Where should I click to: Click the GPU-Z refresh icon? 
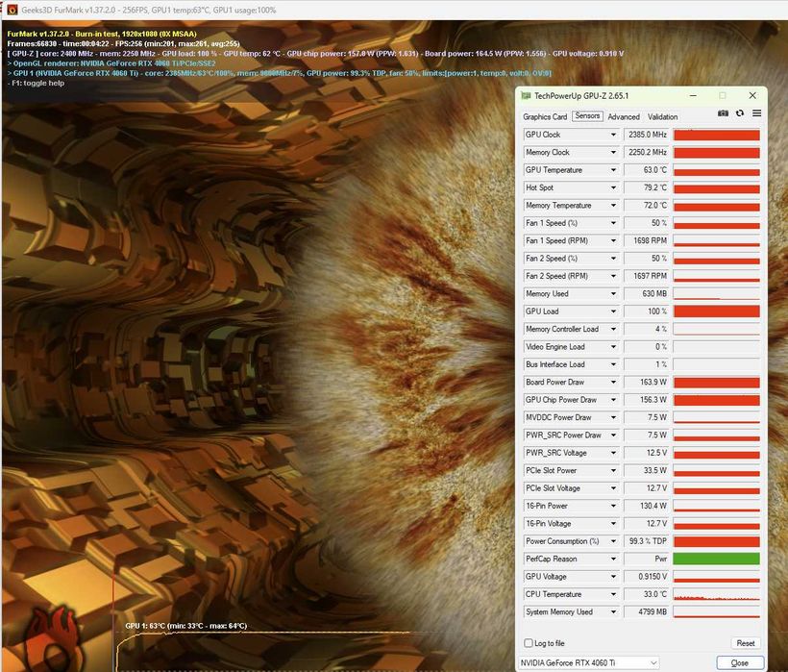(x=740, y=113)
